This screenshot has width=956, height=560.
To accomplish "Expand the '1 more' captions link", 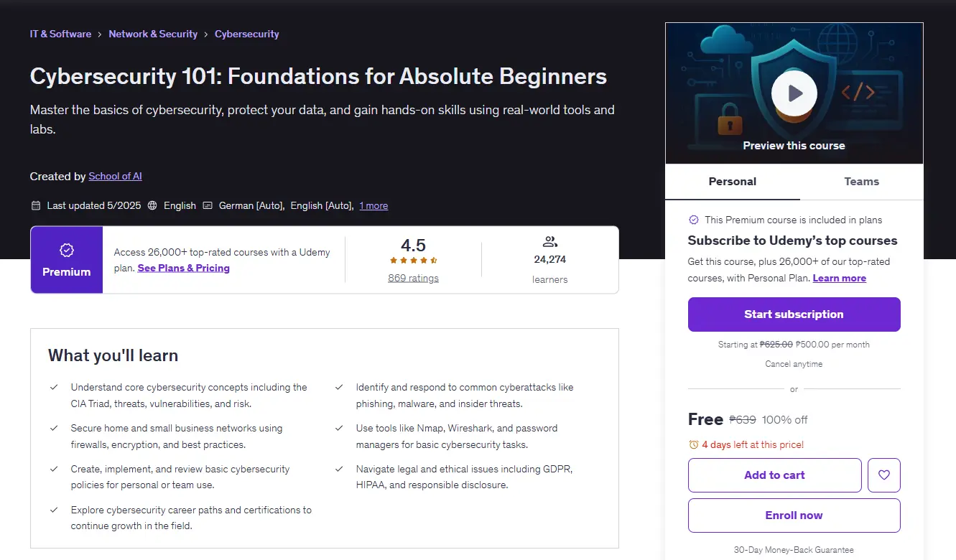I will pyautogui.click(x=373, y=205).
